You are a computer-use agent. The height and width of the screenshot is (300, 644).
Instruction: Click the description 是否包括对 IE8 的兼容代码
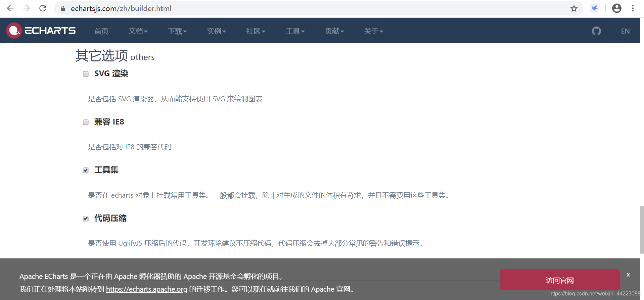[130, 147]
